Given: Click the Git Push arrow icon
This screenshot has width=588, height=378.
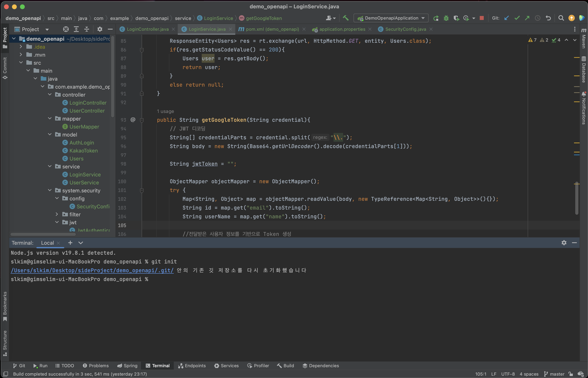Looking at the screenshot, I should tap(527, 18).
